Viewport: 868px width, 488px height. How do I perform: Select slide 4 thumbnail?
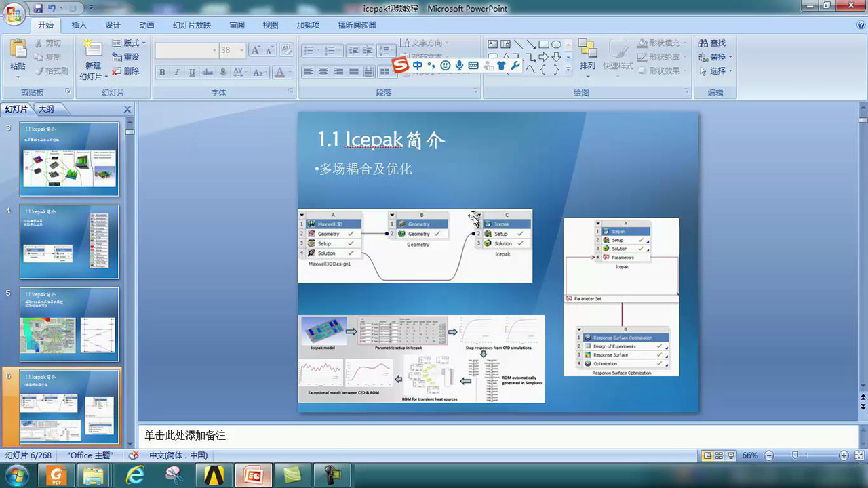click(x=69, y=242)
